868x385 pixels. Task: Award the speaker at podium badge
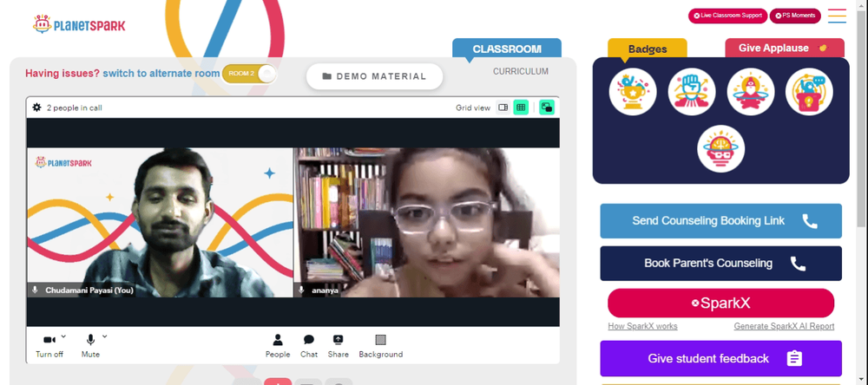point(809,92)
